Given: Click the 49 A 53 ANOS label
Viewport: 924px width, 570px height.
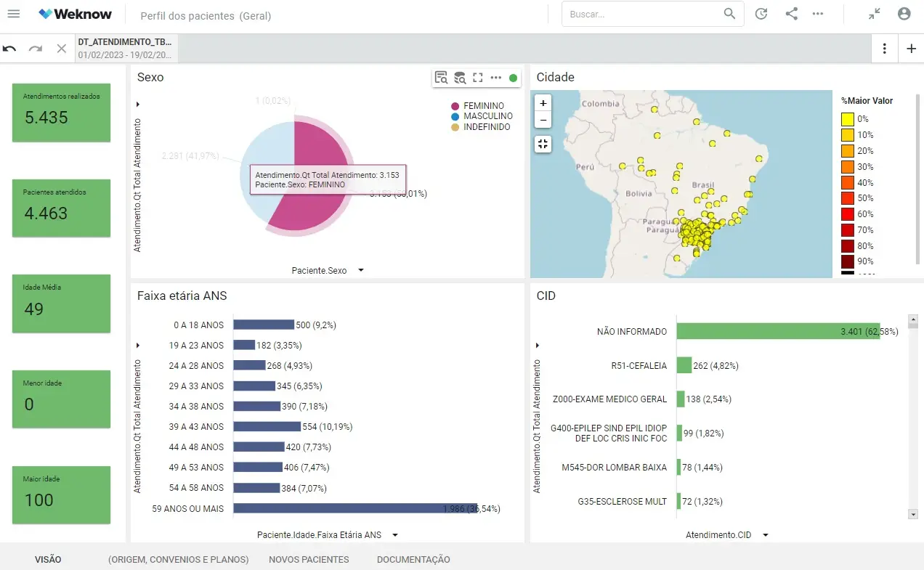Looking at the screenshot, I should 196,467.
